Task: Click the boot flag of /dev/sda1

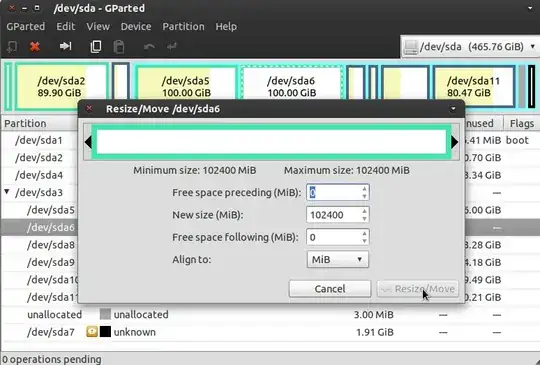Action: 517,140
